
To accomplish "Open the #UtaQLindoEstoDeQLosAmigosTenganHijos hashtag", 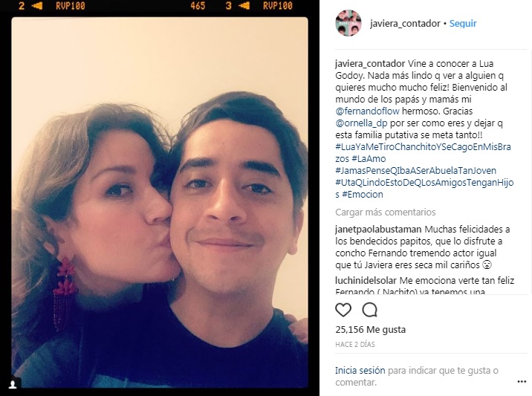I will [424, 188].
